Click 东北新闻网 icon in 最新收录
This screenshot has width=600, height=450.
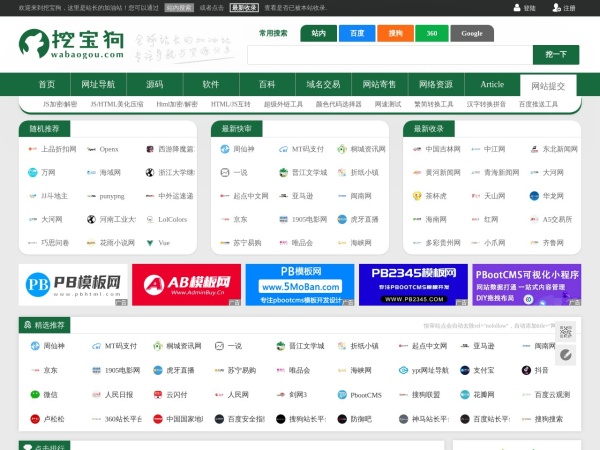tap(534, 149)
